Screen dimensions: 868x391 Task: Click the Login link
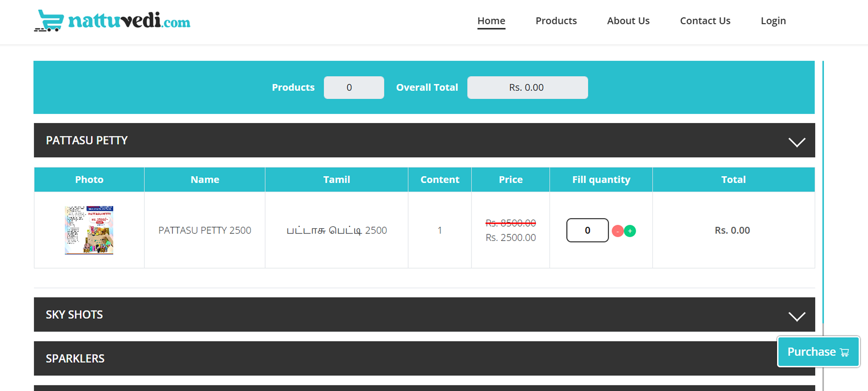point(773,21)
